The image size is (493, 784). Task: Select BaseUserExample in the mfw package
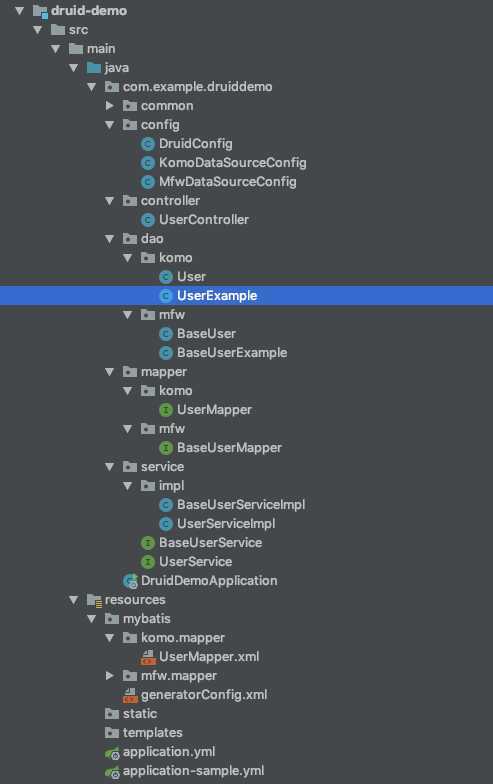(x=232, y=353)
